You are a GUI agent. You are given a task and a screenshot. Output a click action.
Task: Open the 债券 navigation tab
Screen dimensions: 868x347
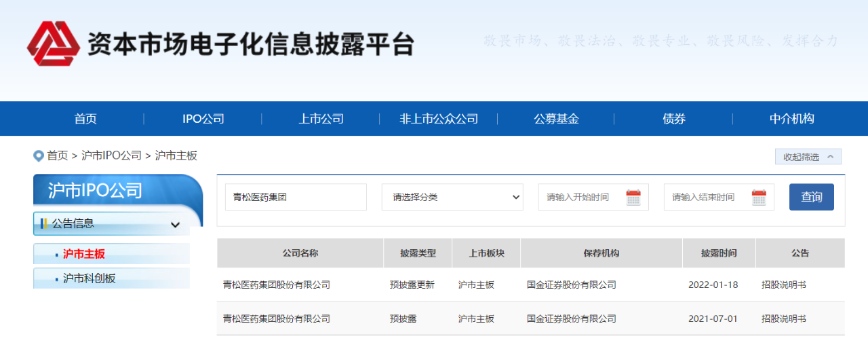[674, 119]
